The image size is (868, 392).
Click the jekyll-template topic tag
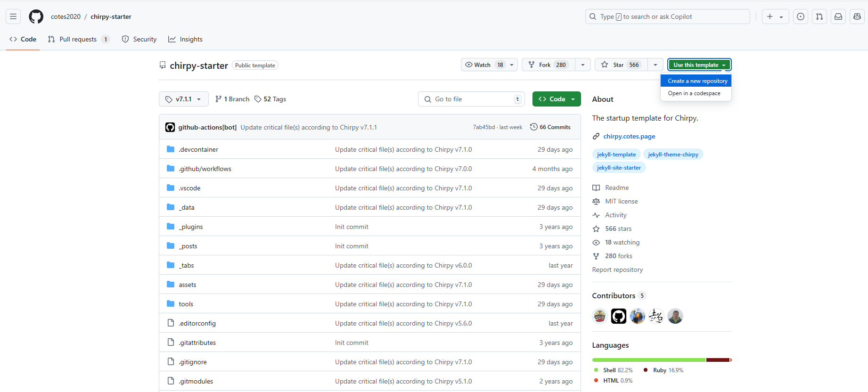616,155
